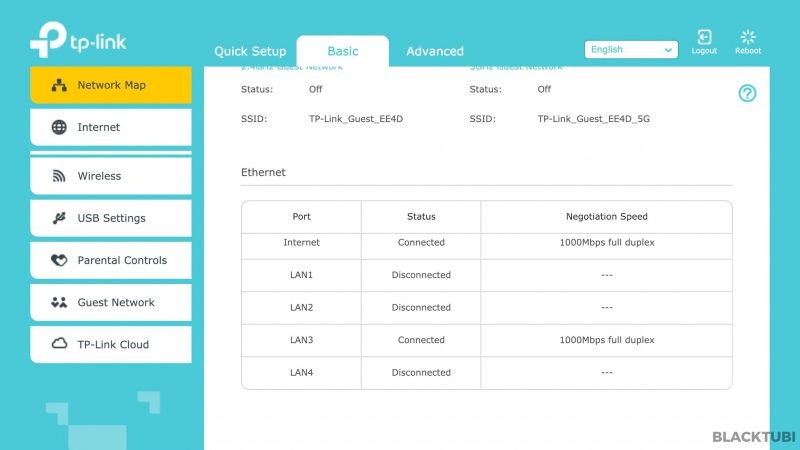This screenshot has width=800, height=450.
Task: Click the 2.4GHz guest Status Off value
Action: tap(315, 89)
